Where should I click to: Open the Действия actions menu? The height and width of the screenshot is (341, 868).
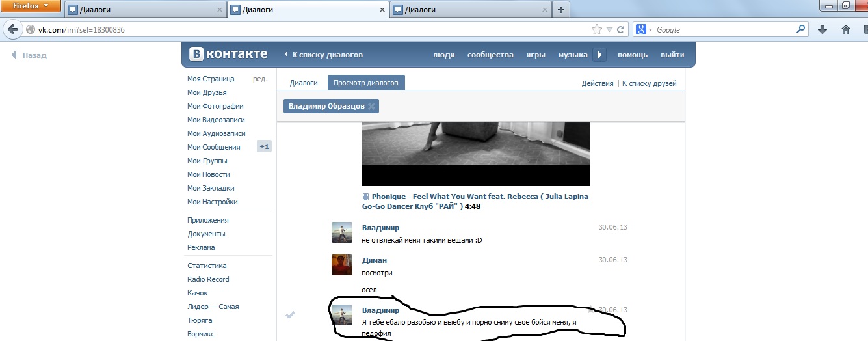tap(598, 83)
